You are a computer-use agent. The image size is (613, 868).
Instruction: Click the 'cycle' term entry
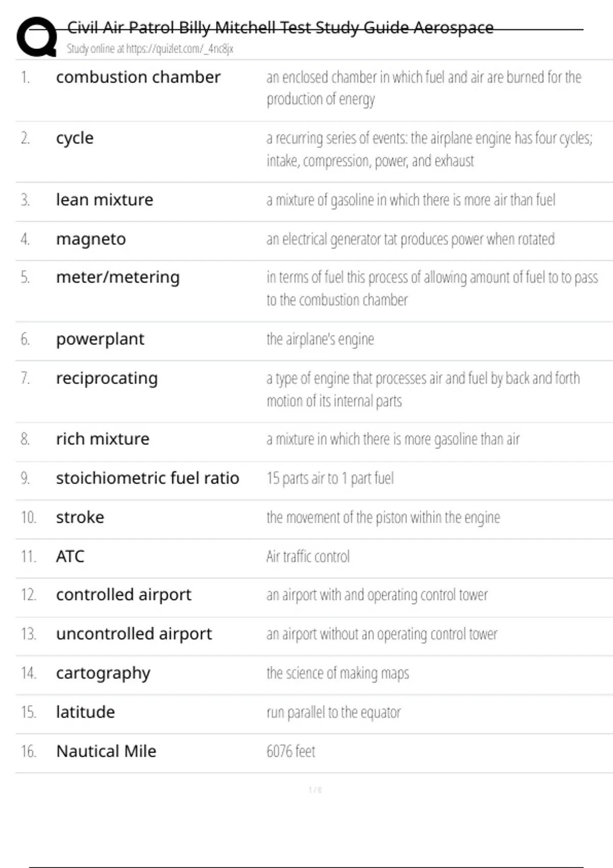[75, 138]
